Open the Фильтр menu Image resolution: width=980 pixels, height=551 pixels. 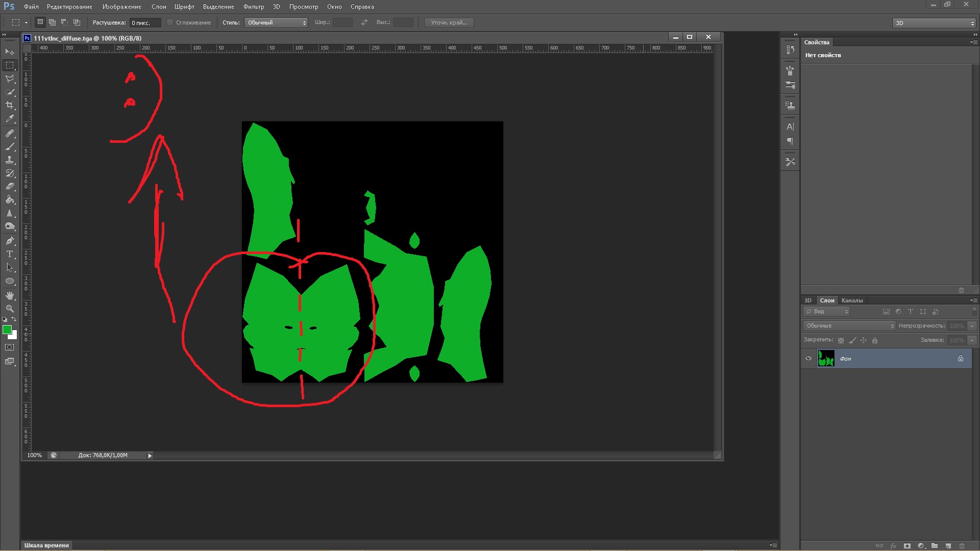[x=254, y=7]
